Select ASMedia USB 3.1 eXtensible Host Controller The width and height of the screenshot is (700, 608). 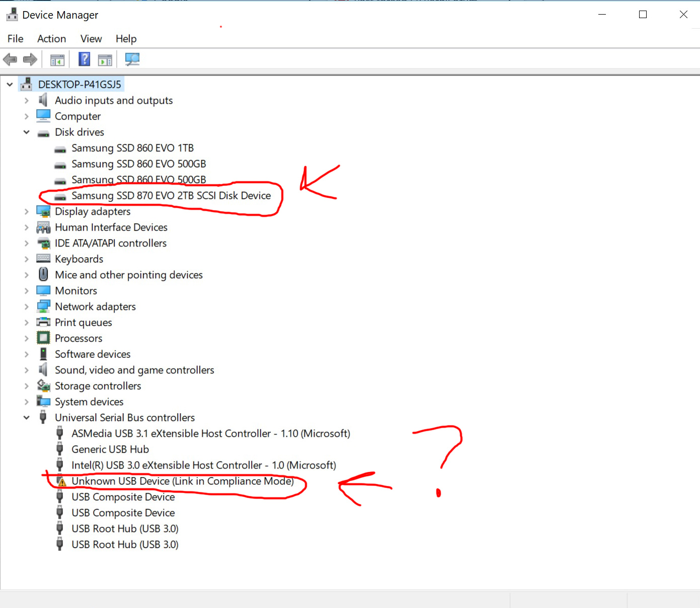[211, 433]
